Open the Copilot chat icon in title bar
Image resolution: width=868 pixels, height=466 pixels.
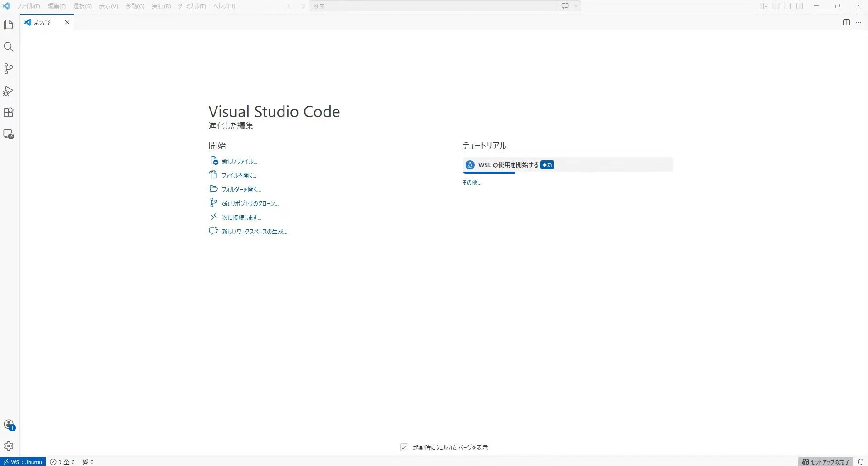click(x=565, y=6)
